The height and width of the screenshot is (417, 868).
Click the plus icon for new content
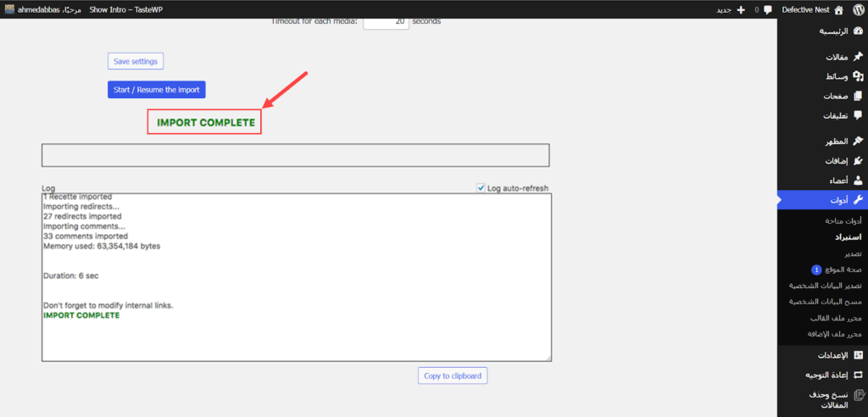[x=741, y=10]
